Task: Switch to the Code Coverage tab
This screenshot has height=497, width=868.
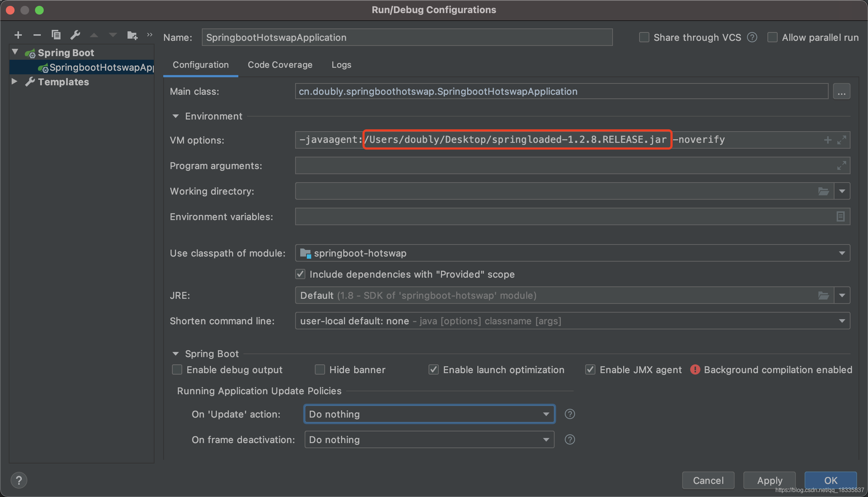Action: (280, 65)
